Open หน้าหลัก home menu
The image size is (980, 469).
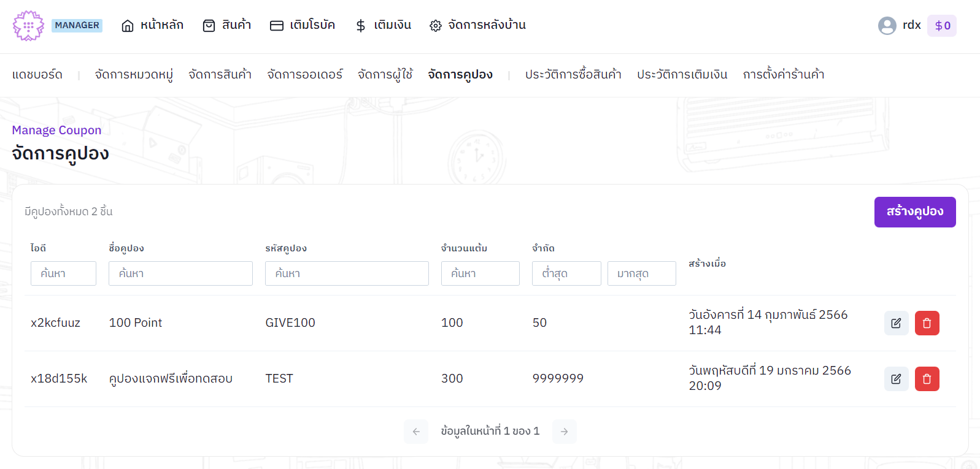pos(153,25)
